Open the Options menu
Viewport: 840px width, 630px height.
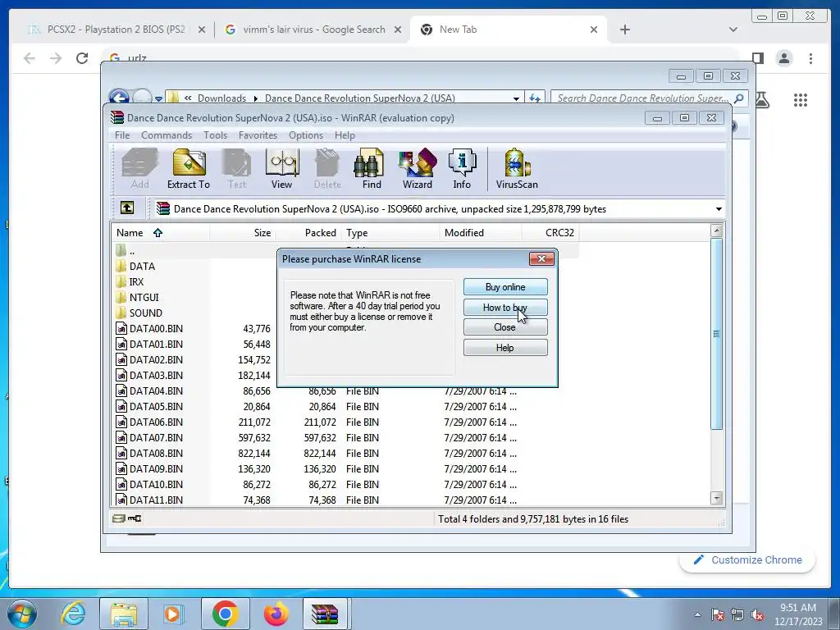pyautogui.click(x=306, y=135)
